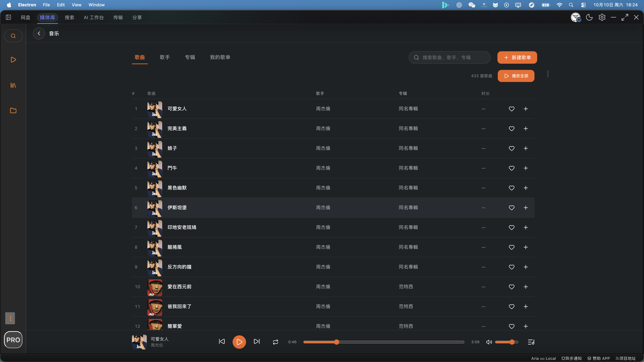The image size is (644, 362).
Task: Open the sidebar play/video icon
Action: pos(13,60)
